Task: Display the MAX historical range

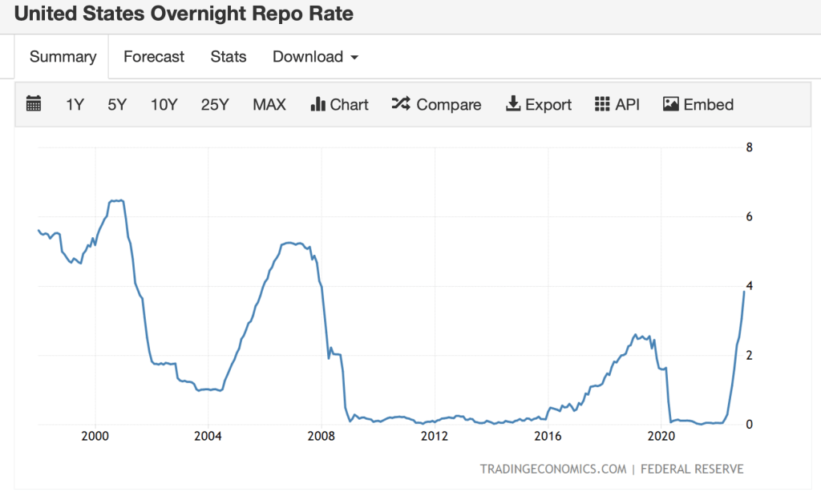Action: pos(269,104)
